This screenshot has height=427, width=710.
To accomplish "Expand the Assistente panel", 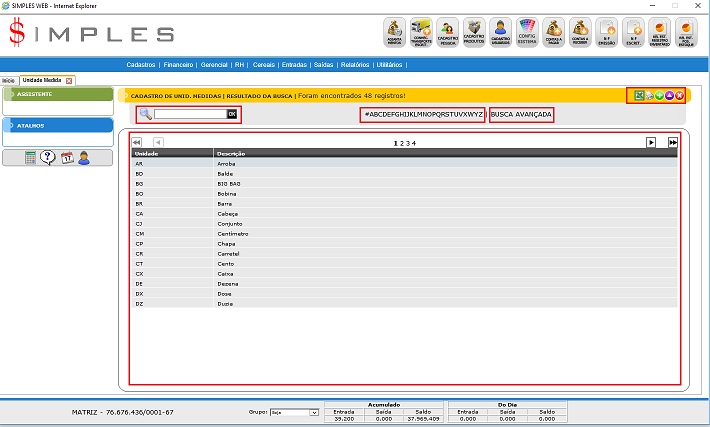I will click(57, 94).
